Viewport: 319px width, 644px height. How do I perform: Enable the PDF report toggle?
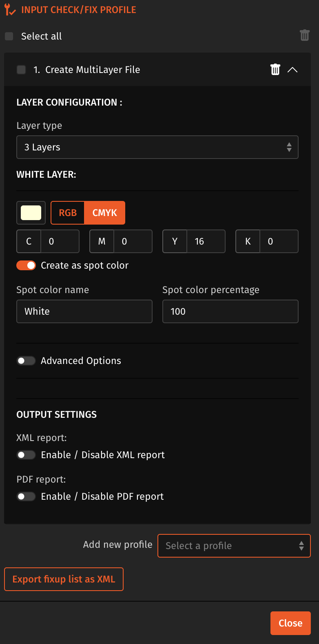(26, 496)
